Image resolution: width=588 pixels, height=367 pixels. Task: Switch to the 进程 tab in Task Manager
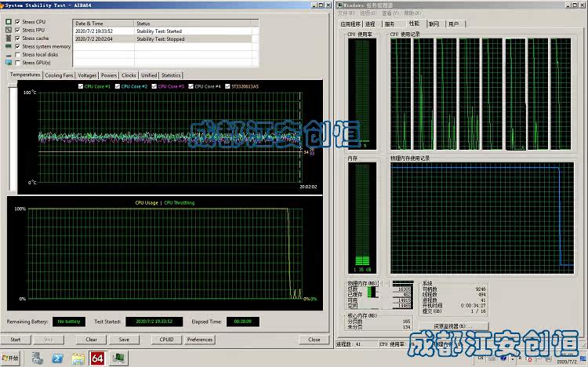click(371, 24)
